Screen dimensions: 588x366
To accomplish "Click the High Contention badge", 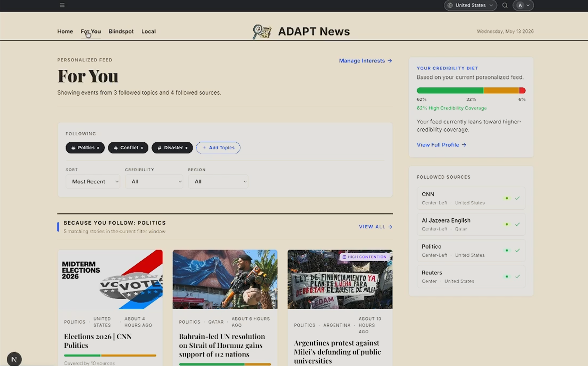I will [364, 257].
